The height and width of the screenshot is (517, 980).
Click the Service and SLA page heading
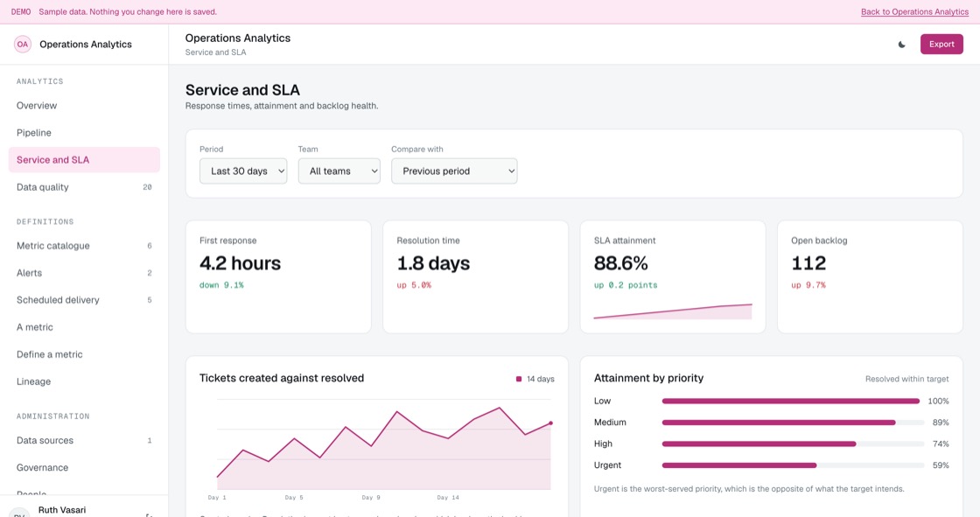coord(242,90)
